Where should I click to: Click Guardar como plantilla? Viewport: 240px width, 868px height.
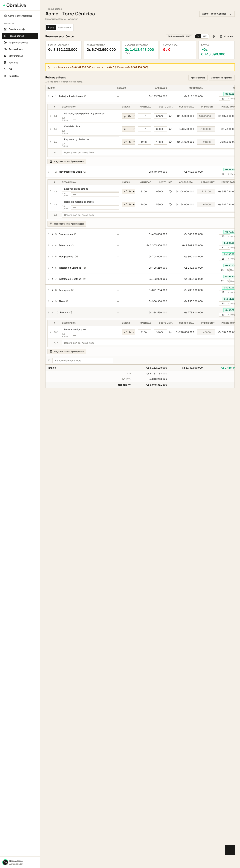[221, 78]
